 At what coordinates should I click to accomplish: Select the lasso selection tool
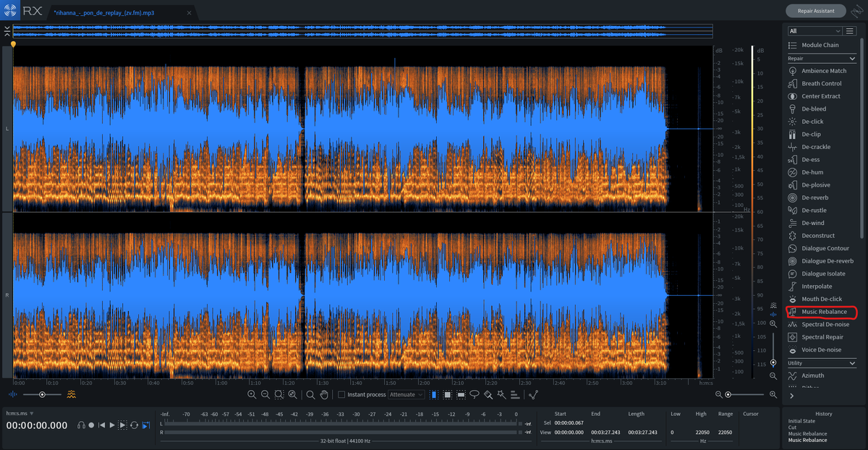pyautogui.click(x=475, y=394)
